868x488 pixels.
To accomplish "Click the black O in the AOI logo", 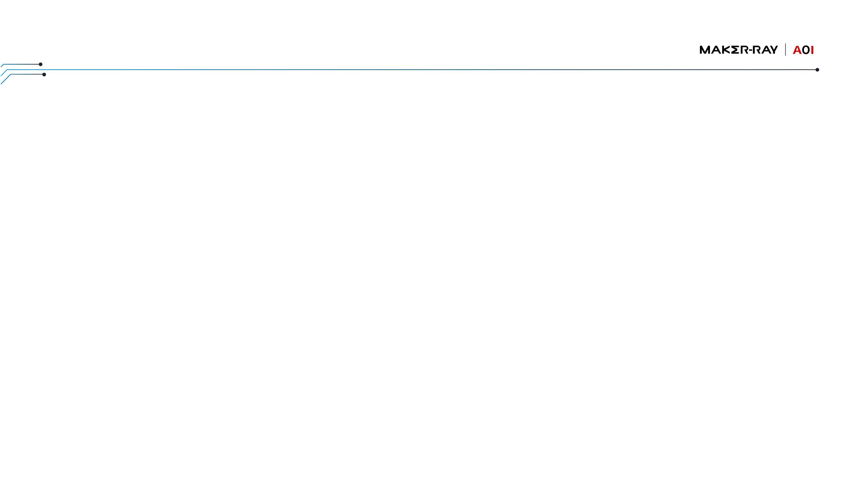I will pyautogui.click(x=806, y=50).
